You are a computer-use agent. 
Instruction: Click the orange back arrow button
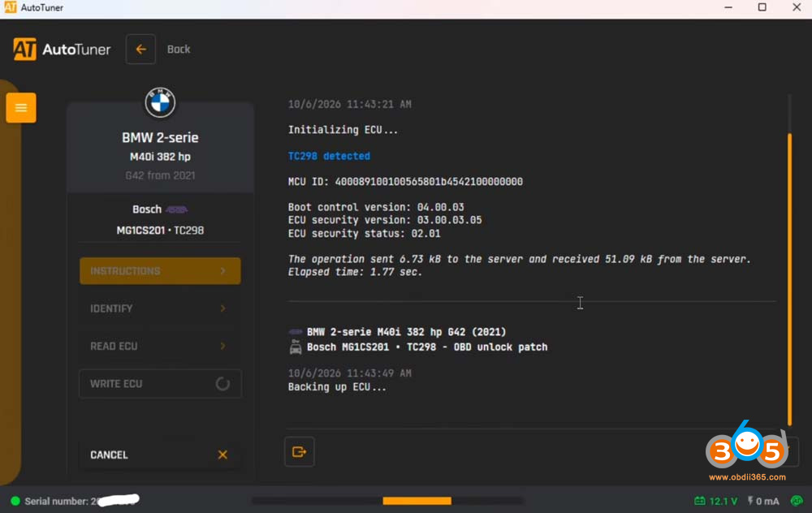140,50
